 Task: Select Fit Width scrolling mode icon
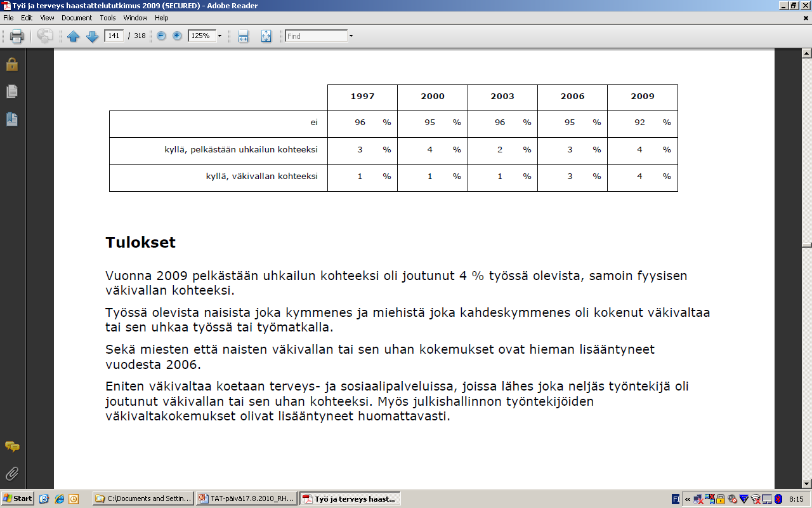click(x=243, y=36)
